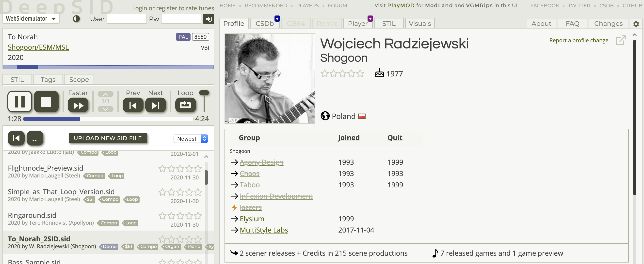This screenshot has width=644, height=264.
Task: Click the song time progress slider
Action: click(x=108, y=119)
